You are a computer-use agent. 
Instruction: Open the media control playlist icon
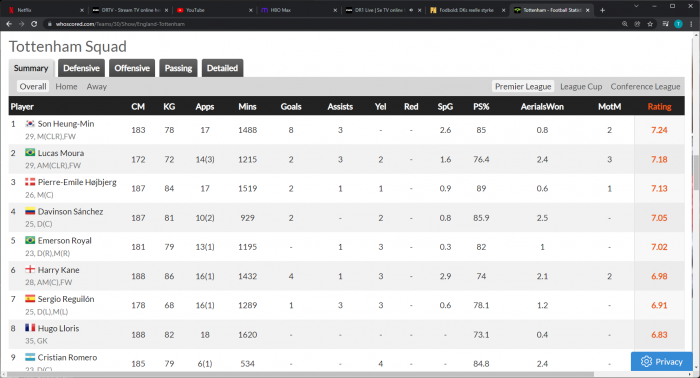click(x=665, y=24)
